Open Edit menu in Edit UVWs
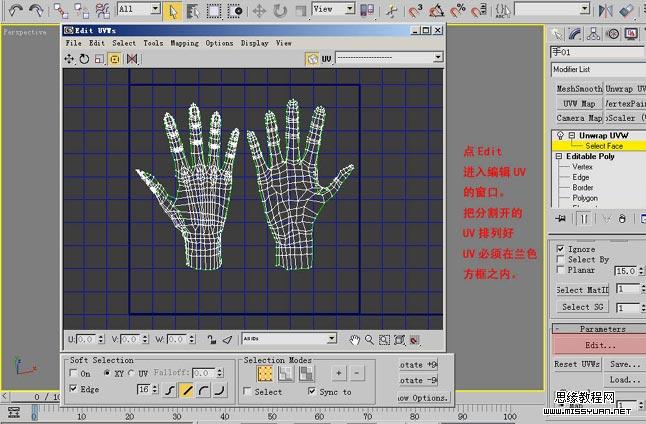The height and width of the screenshot is (424, 646). pos(97,43)
